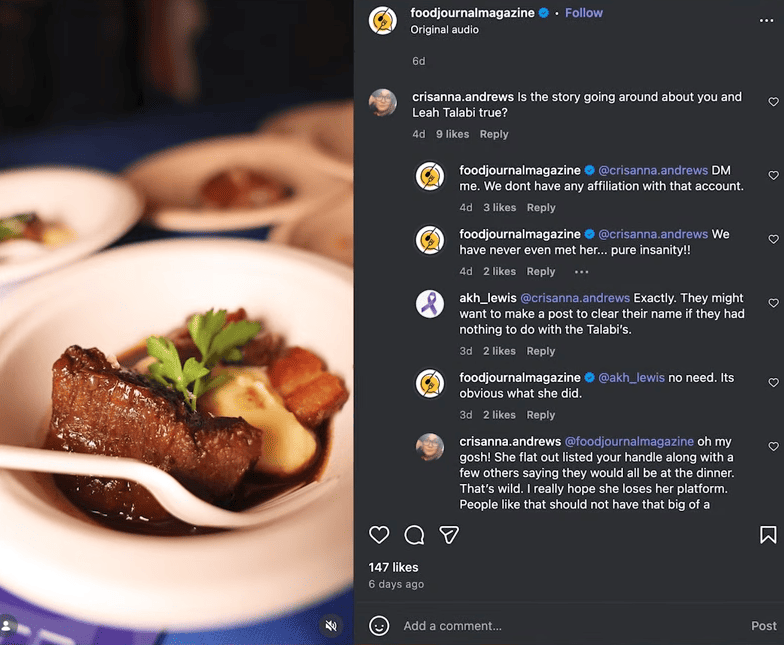Open comment options dots beside Reply
Image resolution: width=784 pixels, height=645 pixels.
pyautogui.click(x=582, y=272)
